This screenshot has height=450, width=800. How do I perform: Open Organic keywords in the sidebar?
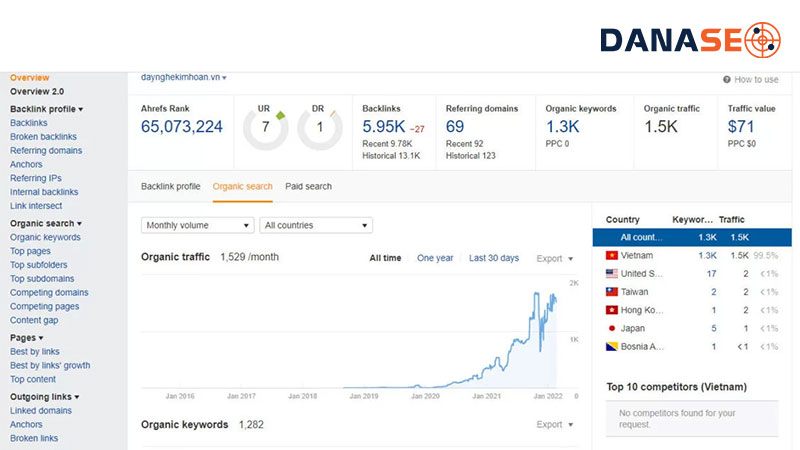[45, 237]
